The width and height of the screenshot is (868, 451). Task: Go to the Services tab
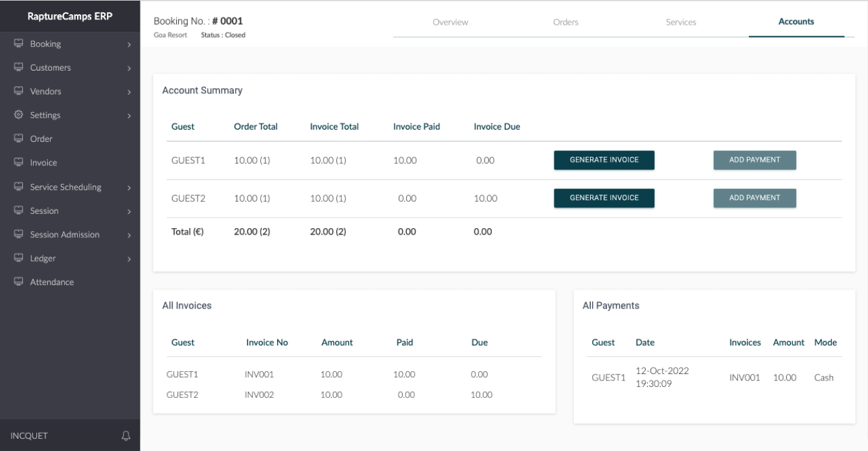click(x=681, y=22)
